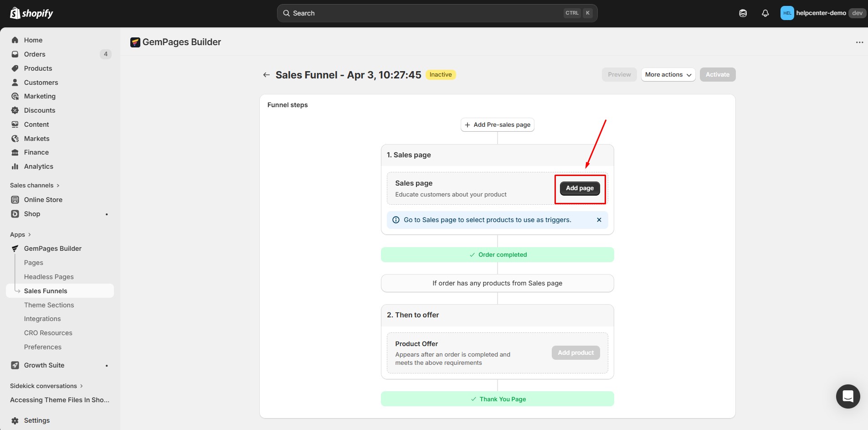
Task: Open the notifications bell
Action: click(x=765, y=13)
